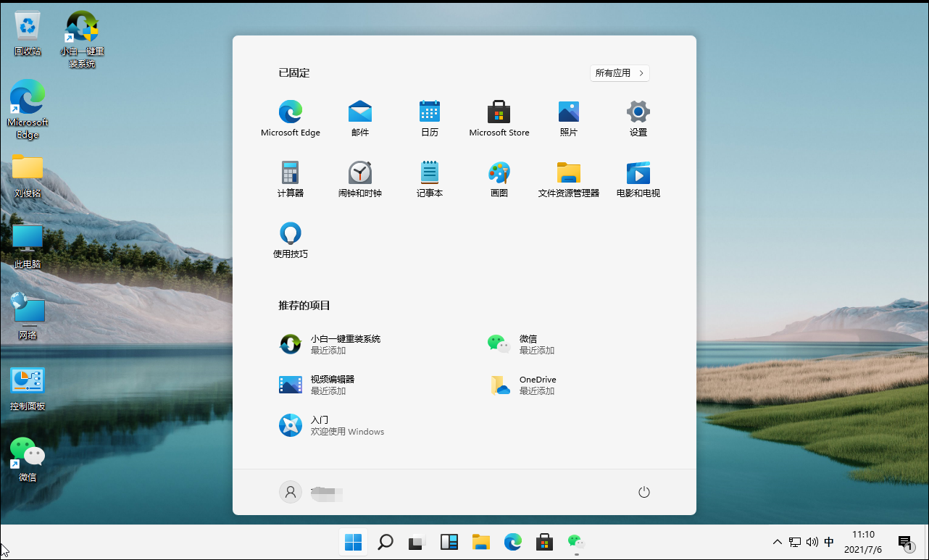
Task: Launch the 邮件 Mail app
Action: click(360, 118)
